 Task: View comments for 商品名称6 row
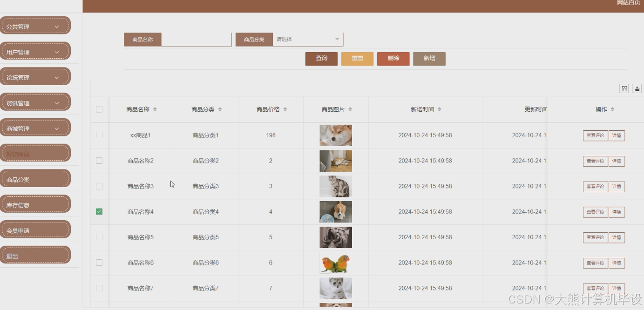[595, 263]
